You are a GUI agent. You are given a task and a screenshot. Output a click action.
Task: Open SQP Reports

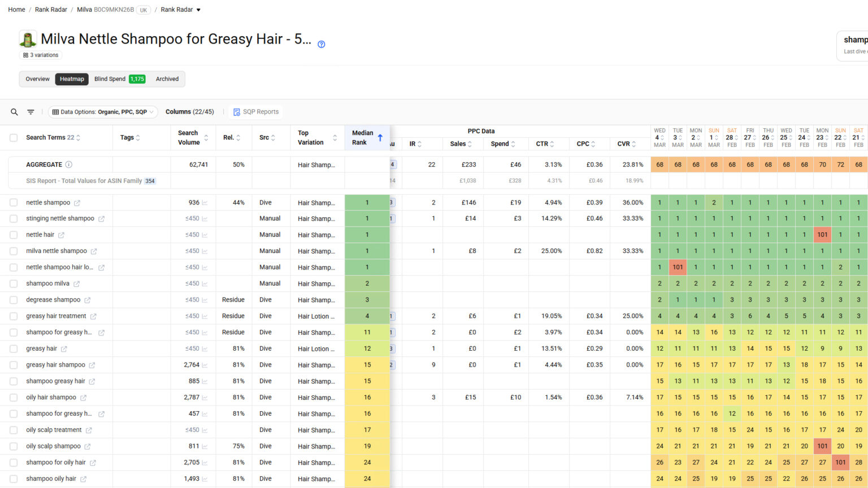coord(256,112)
